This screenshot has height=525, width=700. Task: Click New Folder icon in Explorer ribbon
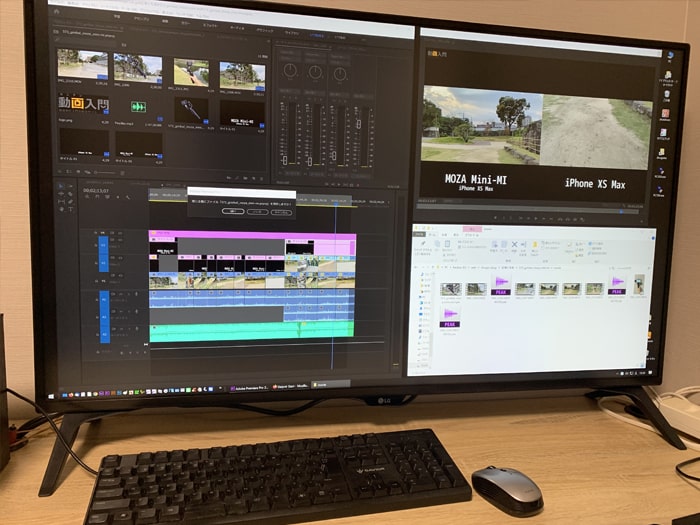click(x=534, y=245)
